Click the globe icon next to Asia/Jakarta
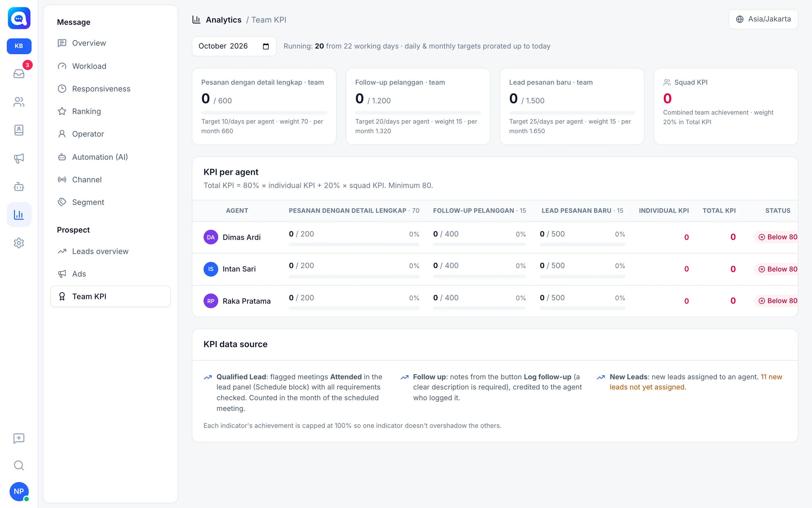The width and height of the screenshot is (812, 508). (x=740, y=19)
